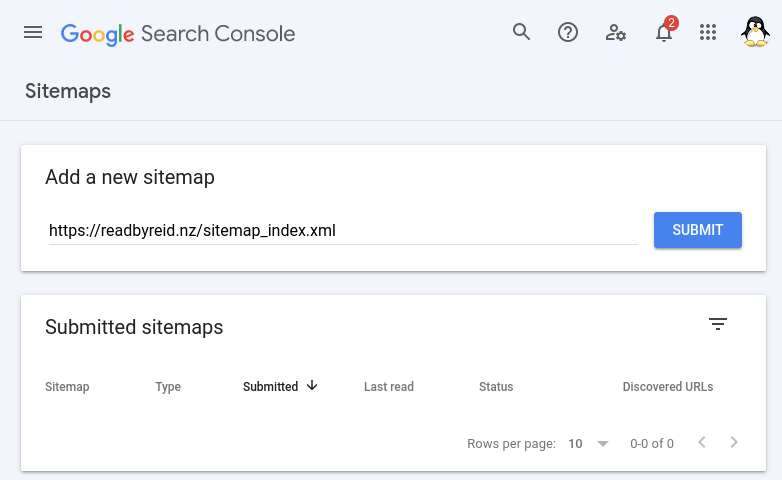The width and height of the screenshot is (782, 480).
Task: Open users and permissions settings icon
Action: pos(615,33)
